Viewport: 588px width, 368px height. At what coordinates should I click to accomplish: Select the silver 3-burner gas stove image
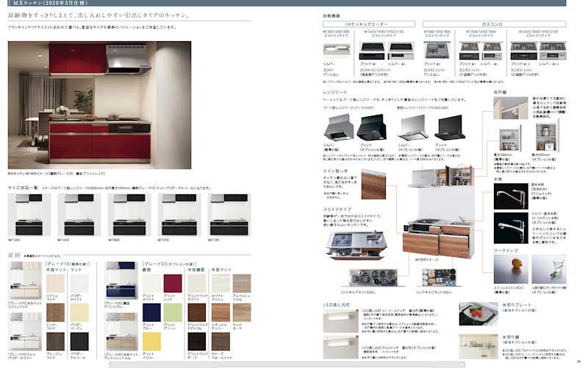[553, 51]
